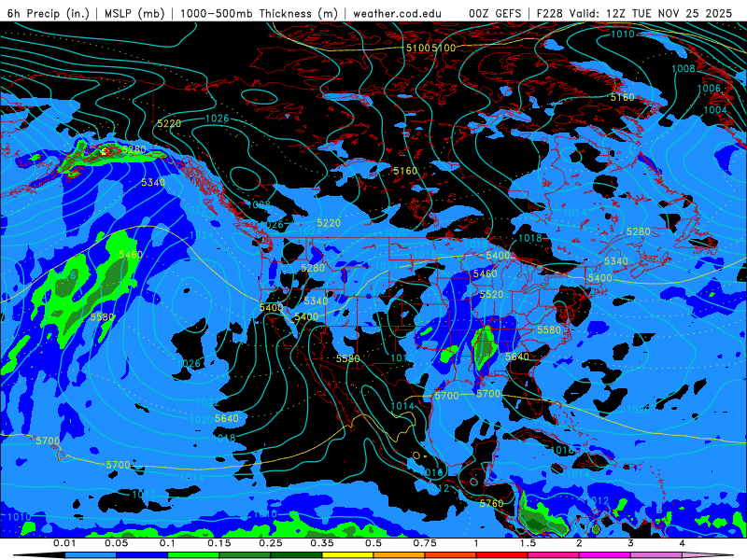Click the '00Z GEFS' model run label
The height and width of the screenshot is (560, 747).
[x=495, y=13]
